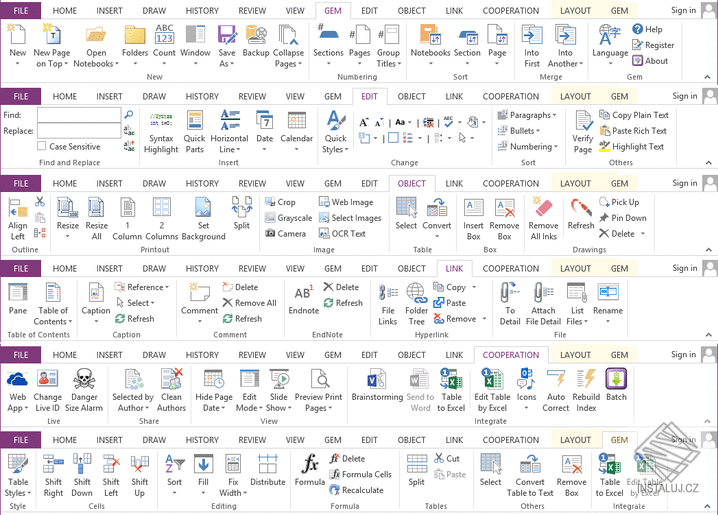The height and width of the screenshot is (515, 718).
Task: Click Danger Size Alarm skull icon
Action: click(x=84, y=379)
